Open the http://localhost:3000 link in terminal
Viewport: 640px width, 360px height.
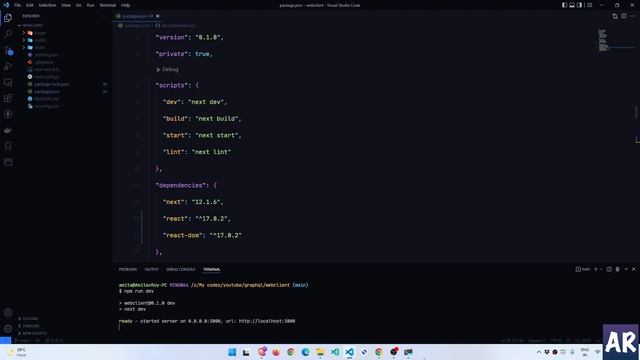(267, 321)
